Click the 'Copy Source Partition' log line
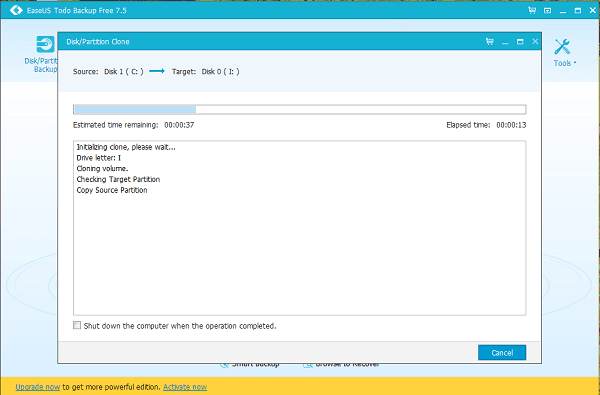 (112, 190)
